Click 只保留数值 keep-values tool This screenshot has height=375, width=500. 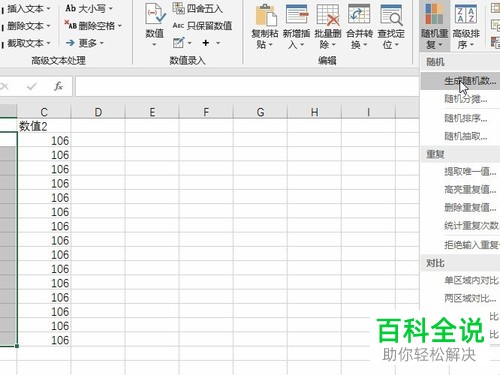pyautogui.click(x=202, y=26)
